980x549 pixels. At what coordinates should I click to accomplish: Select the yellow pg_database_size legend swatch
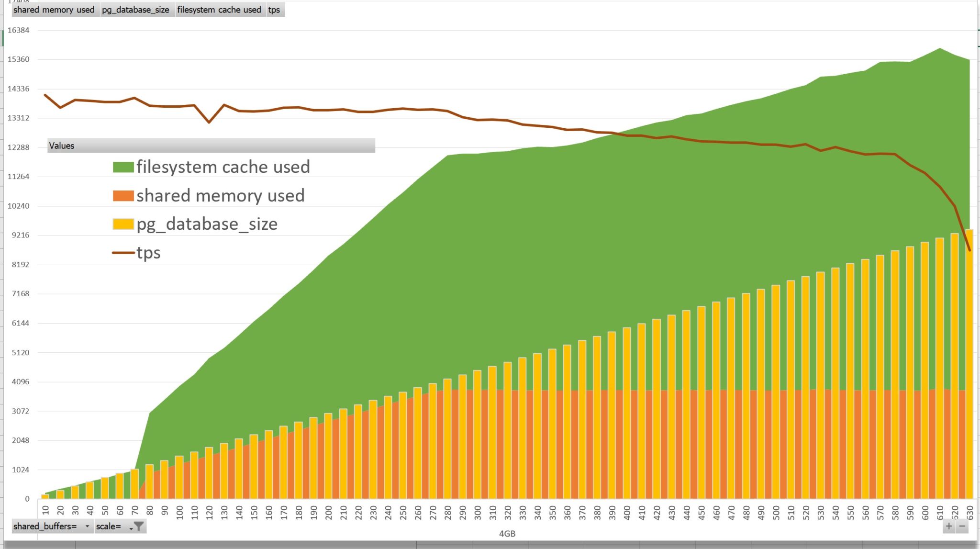click(x=123, y=224)
